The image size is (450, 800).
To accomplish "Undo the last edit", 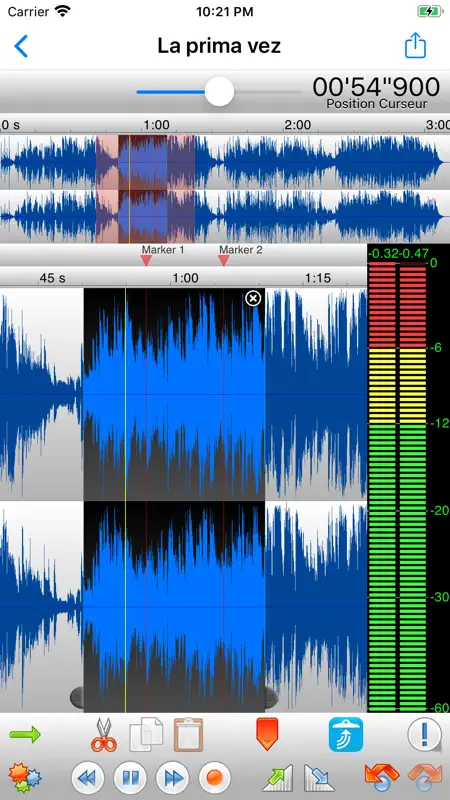I will point(382,777).
